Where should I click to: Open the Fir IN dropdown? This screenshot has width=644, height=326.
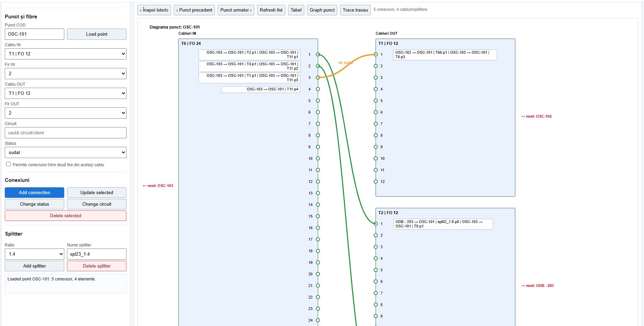(66, 73)
